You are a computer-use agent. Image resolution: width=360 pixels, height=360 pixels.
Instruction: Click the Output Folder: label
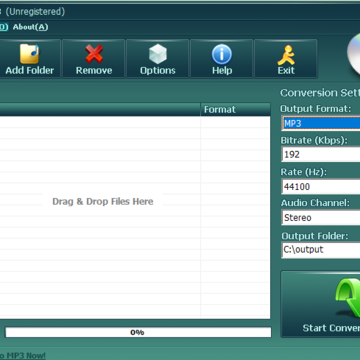tap(315, 236)
